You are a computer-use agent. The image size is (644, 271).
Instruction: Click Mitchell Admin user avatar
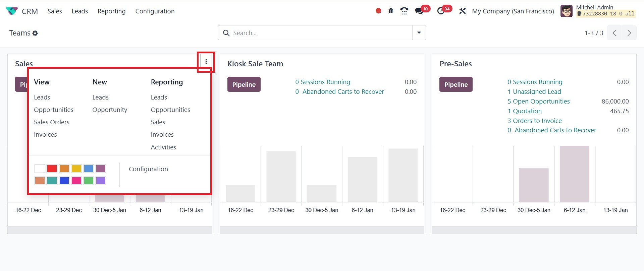(x=567, y=11)
